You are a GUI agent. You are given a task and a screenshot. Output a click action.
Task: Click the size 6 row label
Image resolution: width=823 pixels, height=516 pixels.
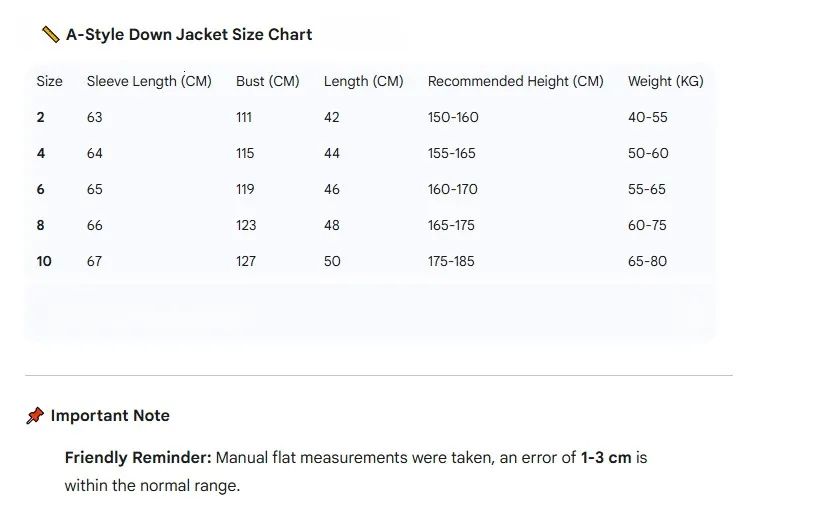(41, 189)
